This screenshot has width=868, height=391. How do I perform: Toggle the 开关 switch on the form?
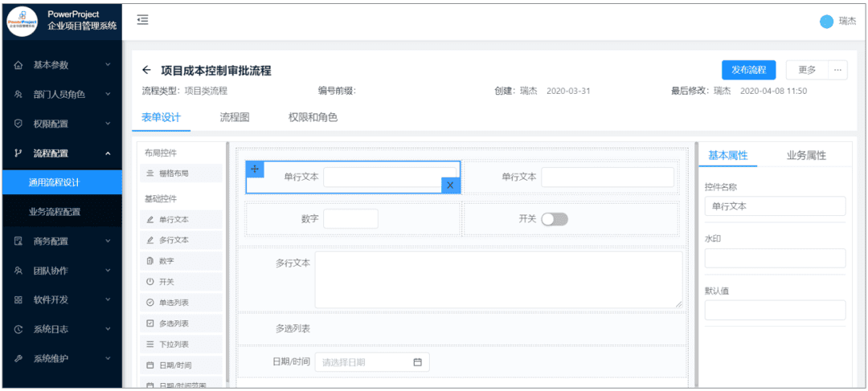tap(555, 219)
